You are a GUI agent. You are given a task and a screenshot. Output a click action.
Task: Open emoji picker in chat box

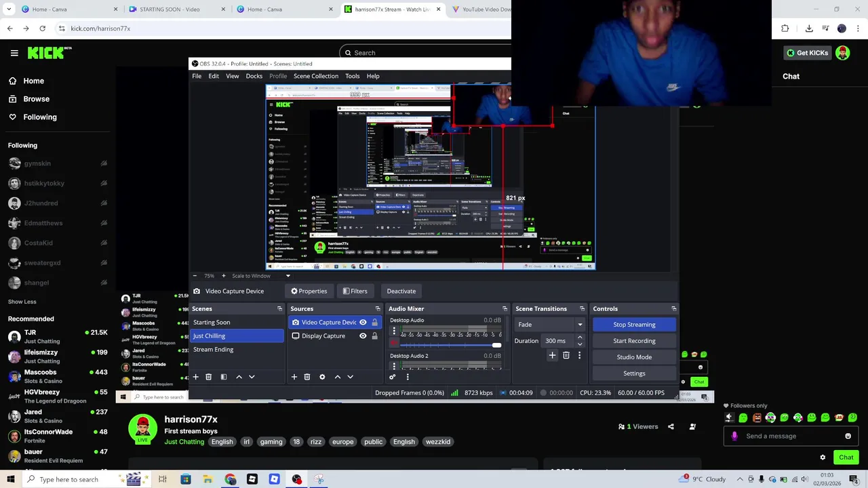(848, 436)
